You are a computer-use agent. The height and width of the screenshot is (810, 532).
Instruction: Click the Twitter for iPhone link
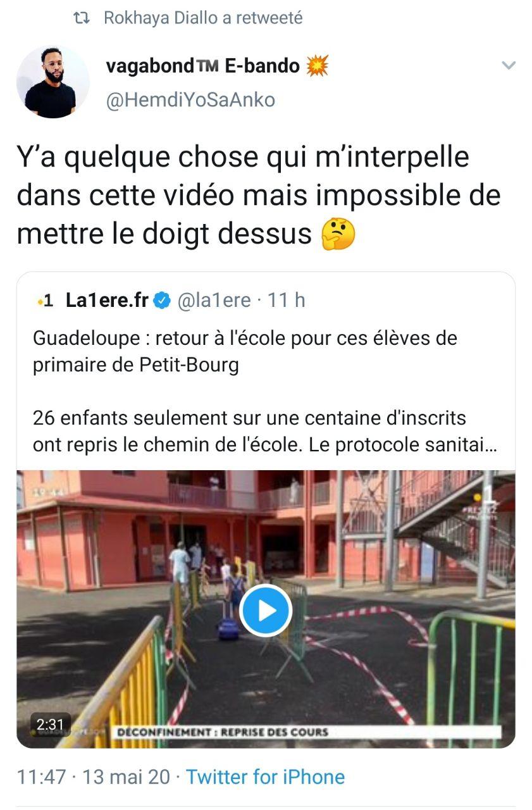[x=265, y=776]
